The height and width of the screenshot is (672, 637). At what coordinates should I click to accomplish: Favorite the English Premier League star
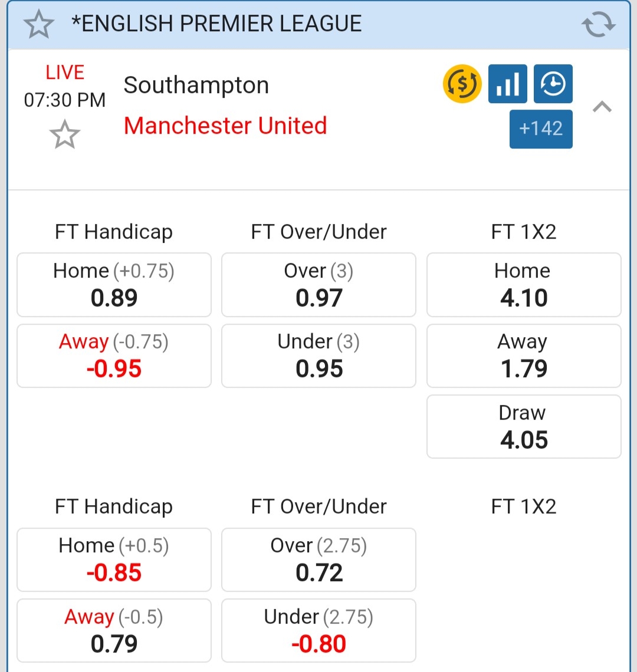(39, 25)
